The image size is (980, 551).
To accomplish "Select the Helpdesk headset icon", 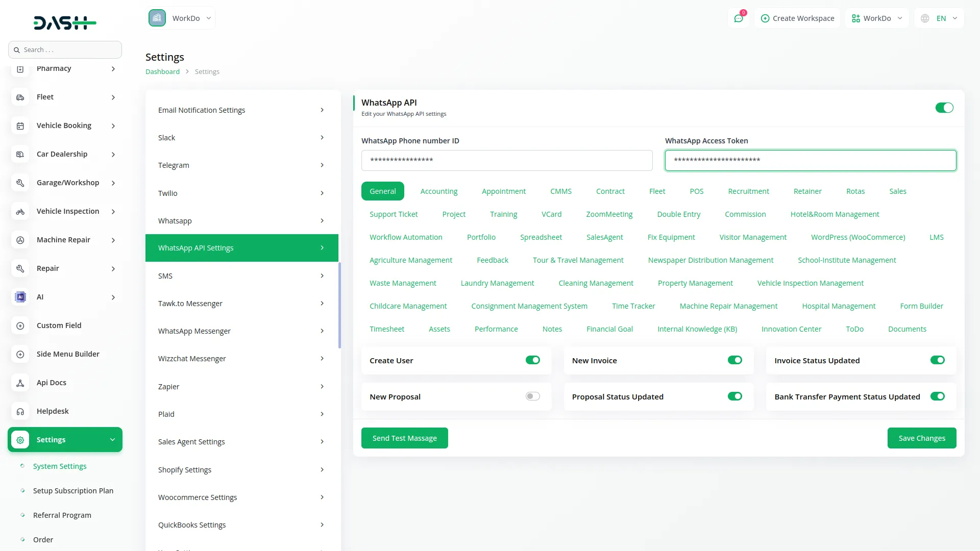I will click(x=20, y=411).
